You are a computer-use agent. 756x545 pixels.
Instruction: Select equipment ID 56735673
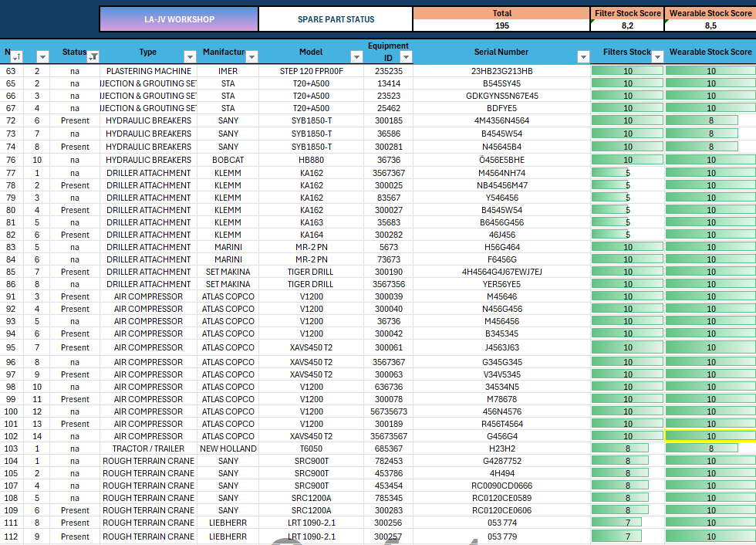point(389,411)
